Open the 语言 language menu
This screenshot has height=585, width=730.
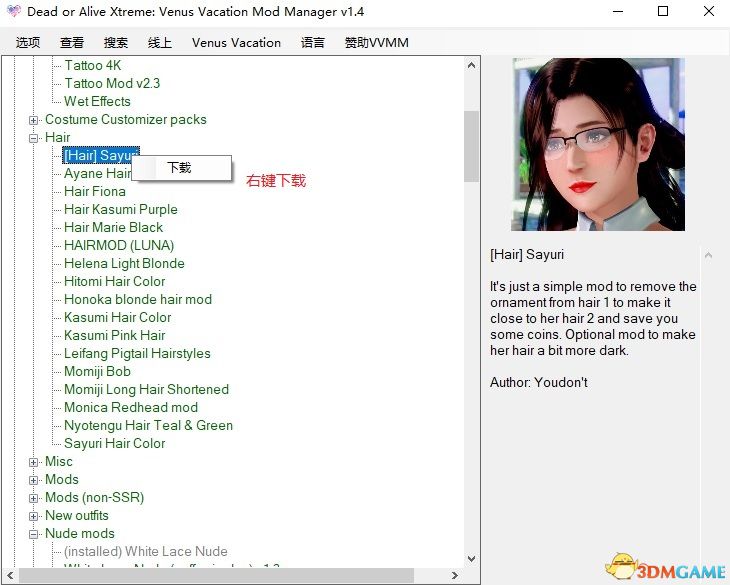pos(313,43)
